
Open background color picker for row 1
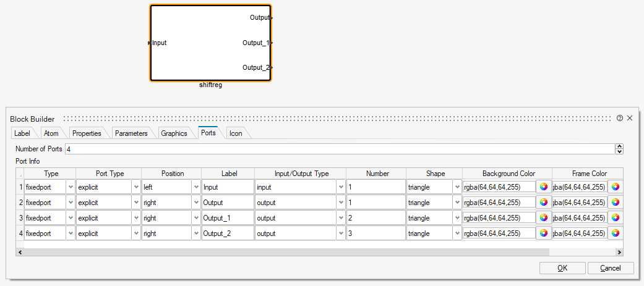tap(543, 187)
